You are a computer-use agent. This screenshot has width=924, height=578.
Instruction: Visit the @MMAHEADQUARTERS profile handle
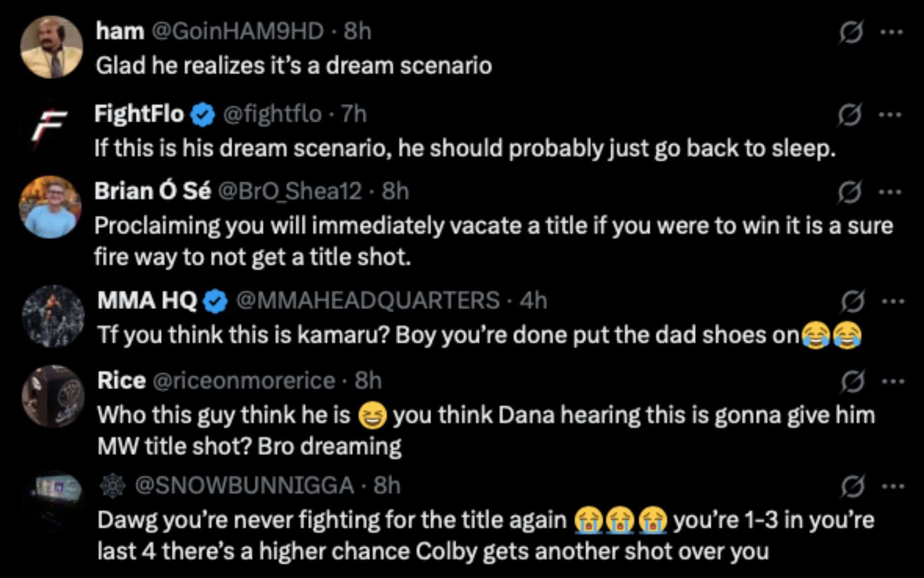368,301
